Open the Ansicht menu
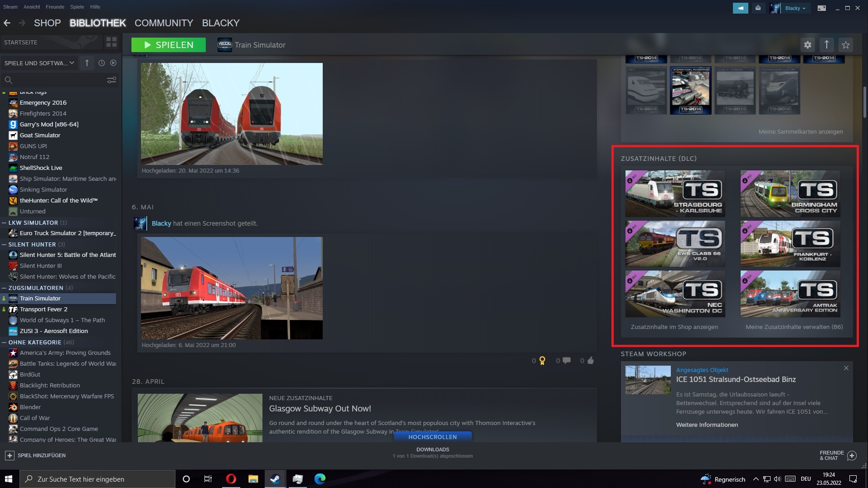The image size is (868, 488). (32, 7)
